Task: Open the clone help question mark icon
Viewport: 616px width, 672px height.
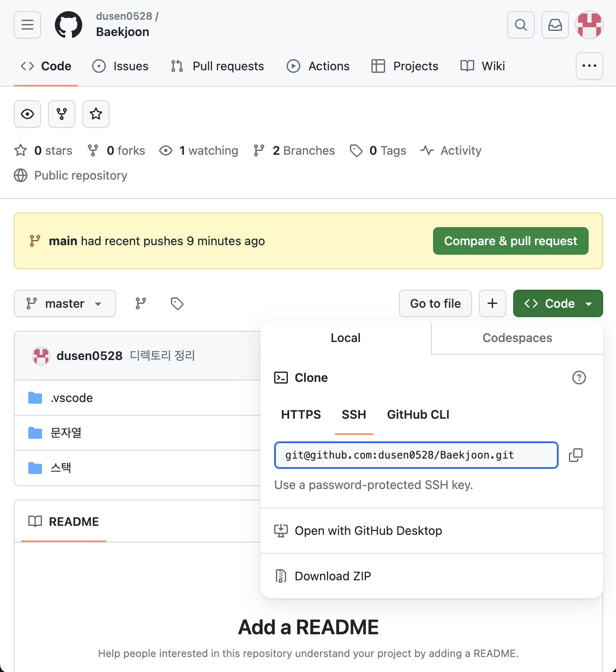Action: [579, 378]
